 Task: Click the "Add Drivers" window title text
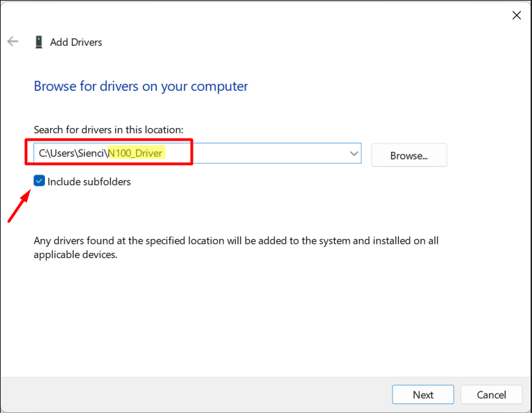76,42
